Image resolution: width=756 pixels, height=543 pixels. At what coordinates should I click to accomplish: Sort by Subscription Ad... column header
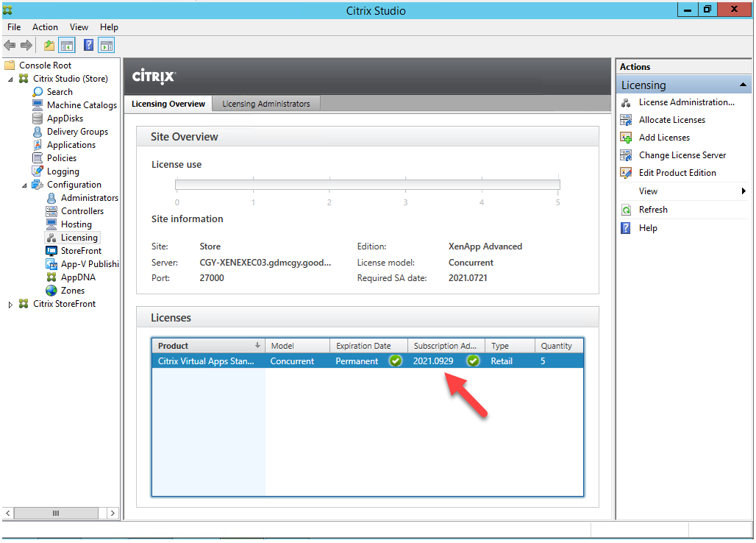(x=446, y=346)
